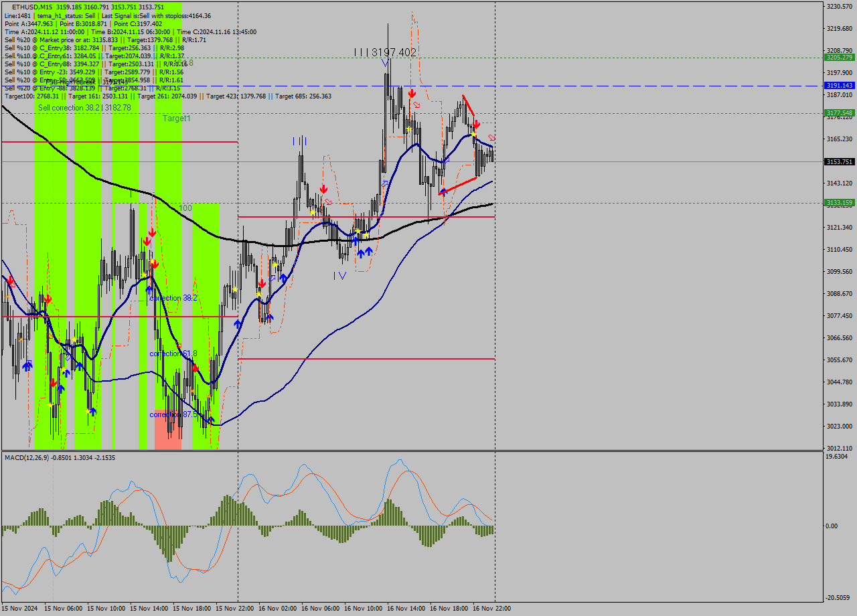Select the '16 Nov 14:00' time label
The image size is (857, 616).
pos(406,609)
